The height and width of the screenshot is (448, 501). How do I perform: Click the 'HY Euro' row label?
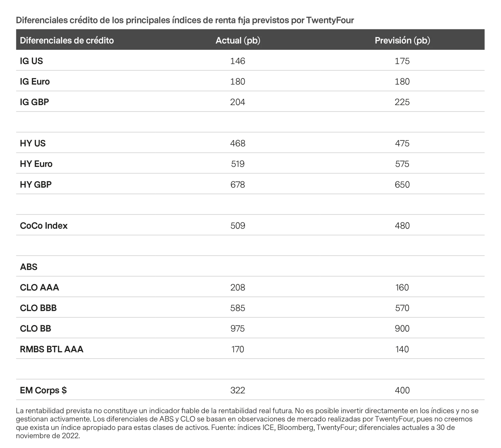pyautogui.click(x=36, y=164)
